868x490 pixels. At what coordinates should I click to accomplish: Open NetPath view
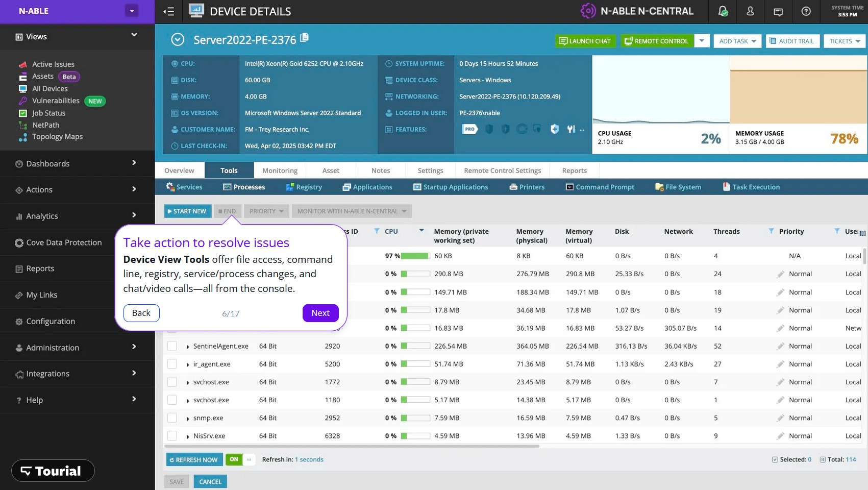click(45, 125)
